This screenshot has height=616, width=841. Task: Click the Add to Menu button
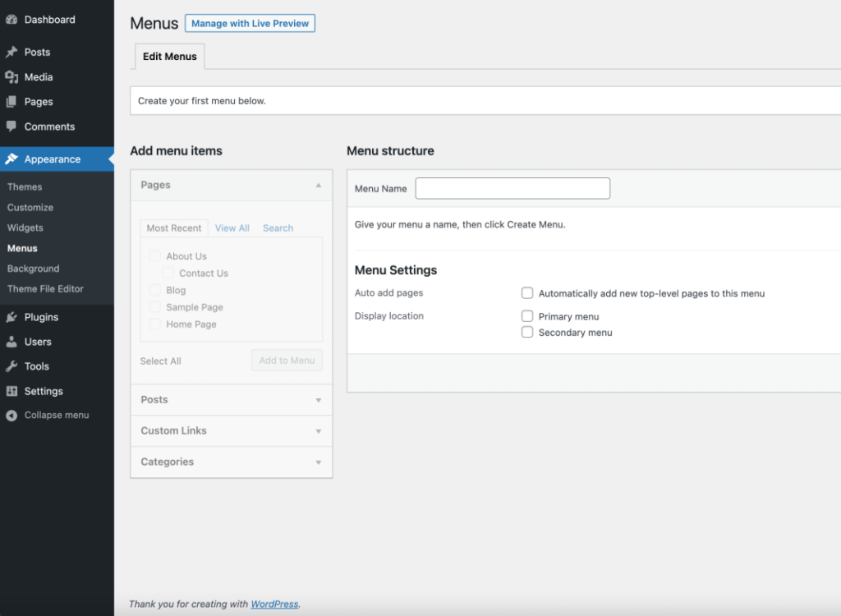pyautogui.click(x=287, y=360)
